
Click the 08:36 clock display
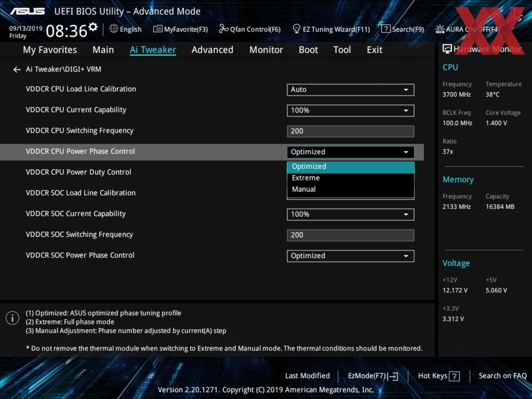click(x=66, y=31)
